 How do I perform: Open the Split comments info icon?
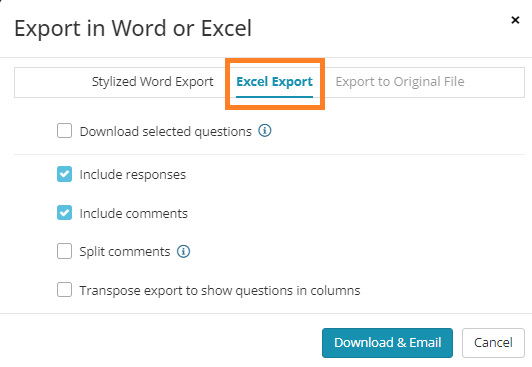(184, 251)
